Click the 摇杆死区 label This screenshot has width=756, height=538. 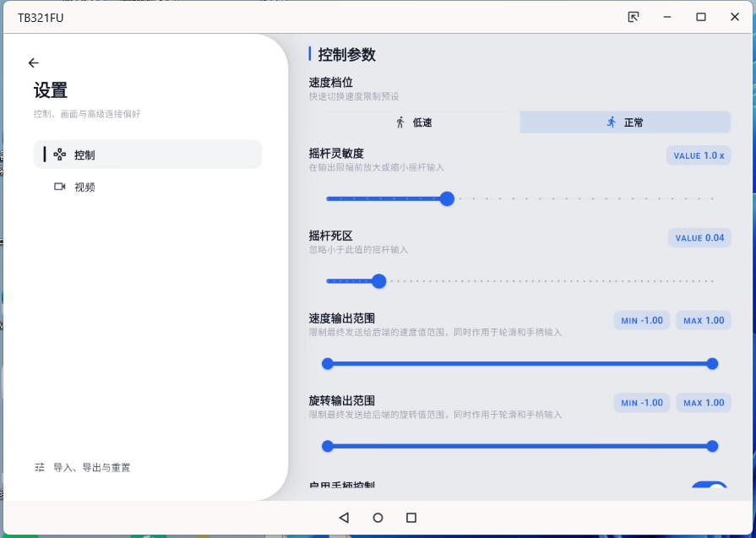331,236
